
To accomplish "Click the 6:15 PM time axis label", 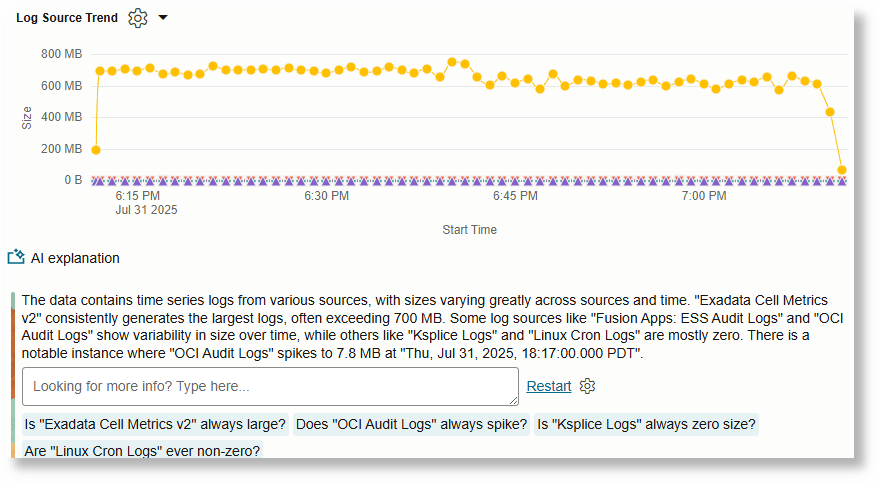I will click(x=137, y=196).
